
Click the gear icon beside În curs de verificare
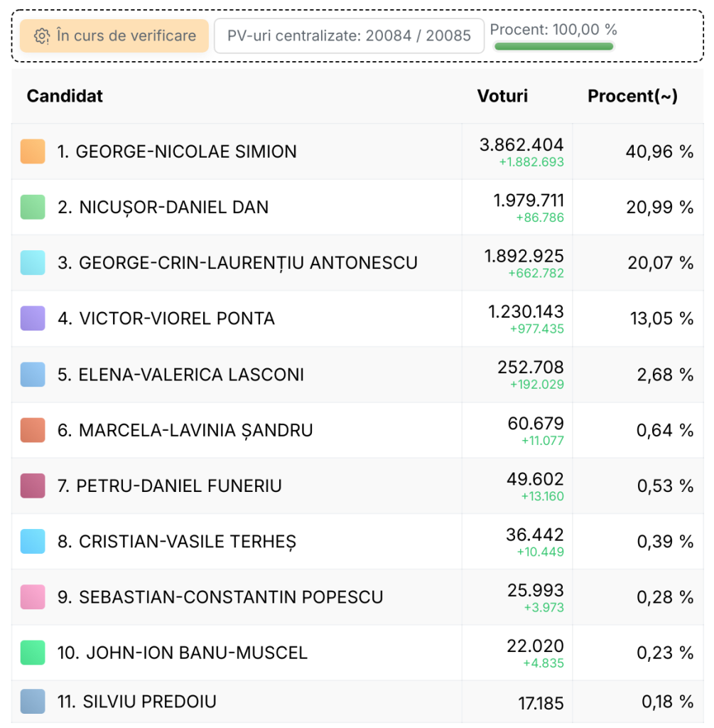pyautogui.click(x=42, y=36)
